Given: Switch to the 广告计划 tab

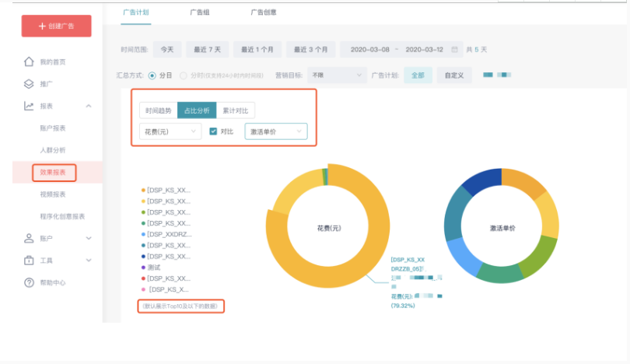Looking at the screenshot, I should tap(136, 12).
